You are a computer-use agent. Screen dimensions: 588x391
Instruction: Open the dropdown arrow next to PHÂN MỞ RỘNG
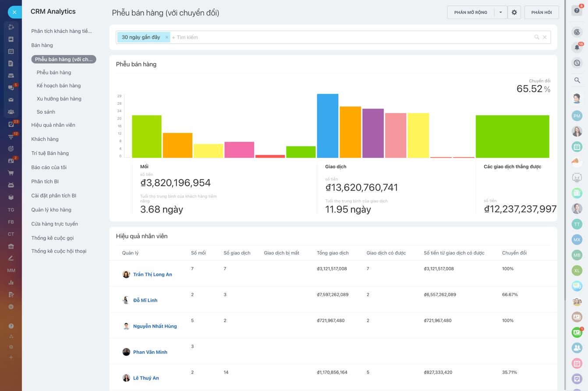(500, 12)
